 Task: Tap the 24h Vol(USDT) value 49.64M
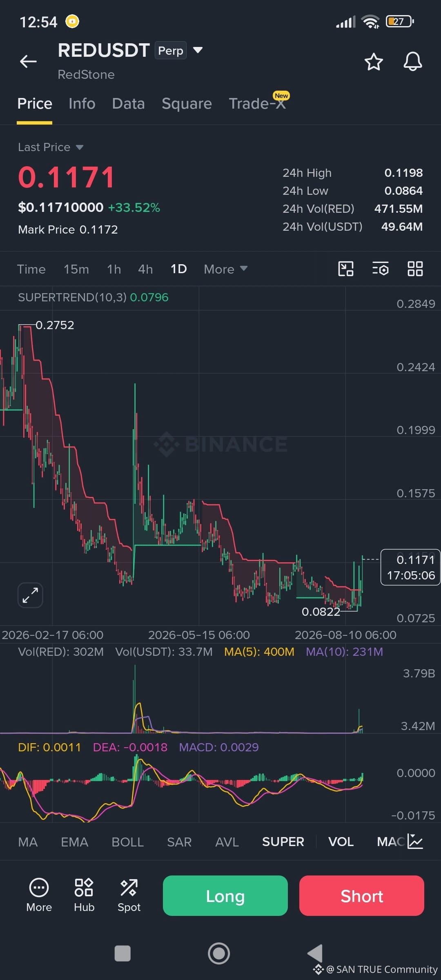[402, 227]
